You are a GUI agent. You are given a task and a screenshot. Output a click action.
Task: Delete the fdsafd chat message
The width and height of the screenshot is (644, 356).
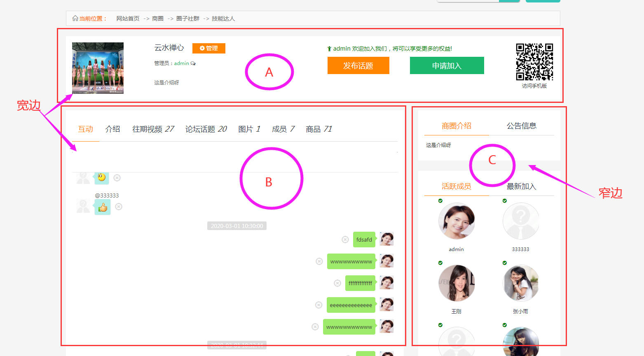(x=345, y=240)
